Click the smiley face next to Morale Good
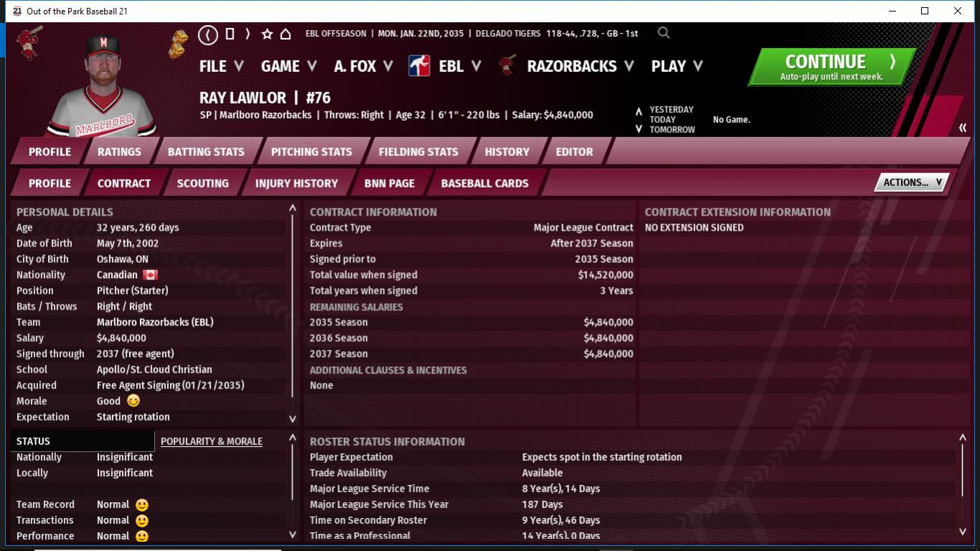This screenshot has height=551, width=980. click(134, 401)
